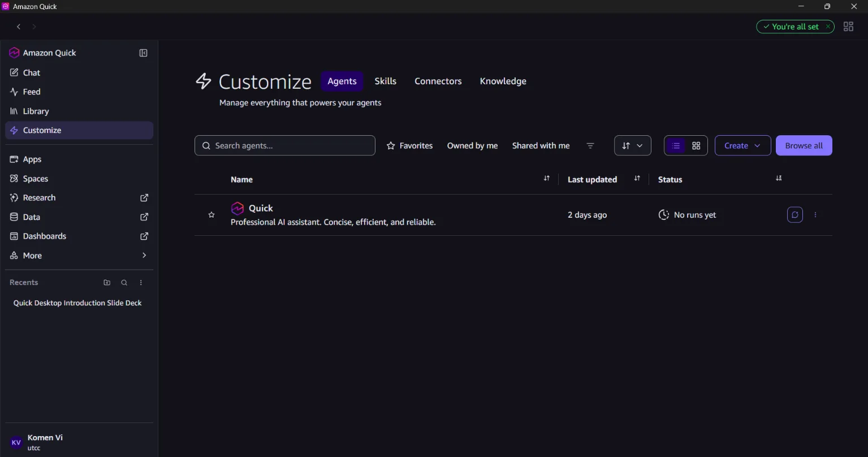Switch to the Skills tab
The image size is (868, 457).
(385, 81)
